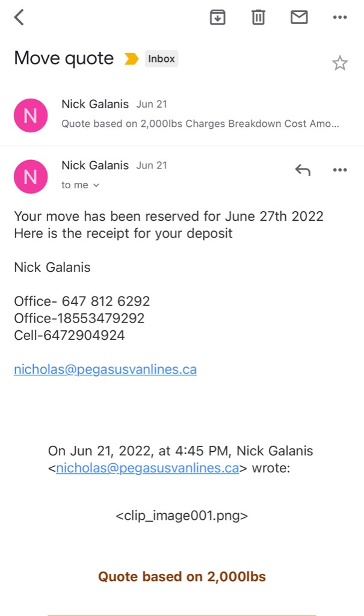This screenshot has height=616, width=364.
Task: Tap cell number 6472904924
Action: pos(84,335)
